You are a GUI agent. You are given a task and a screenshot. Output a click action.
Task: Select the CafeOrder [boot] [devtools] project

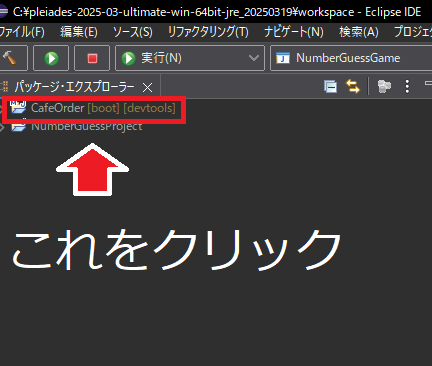point(103,108)
